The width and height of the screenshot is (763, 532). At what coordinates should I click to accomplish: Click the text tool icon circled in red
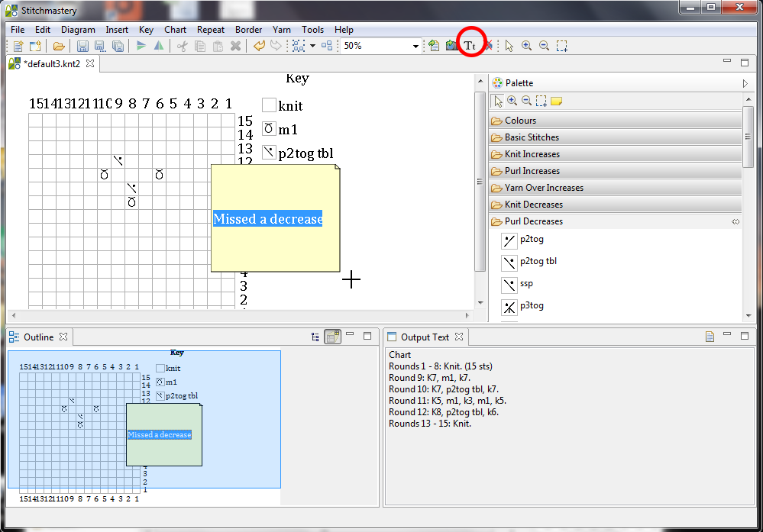(470, 46)
